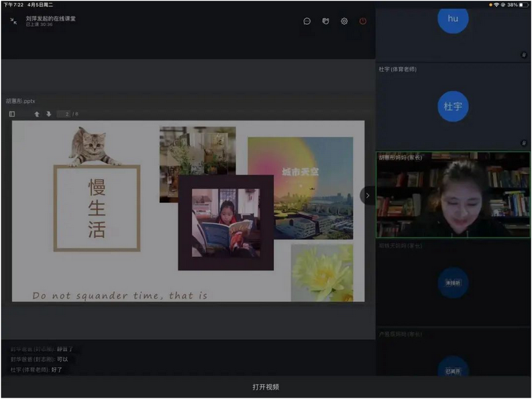The height and width of the screenshot is (399, 532).
Task: Go to previous slide with up arrow
Action: pos(37,114)
